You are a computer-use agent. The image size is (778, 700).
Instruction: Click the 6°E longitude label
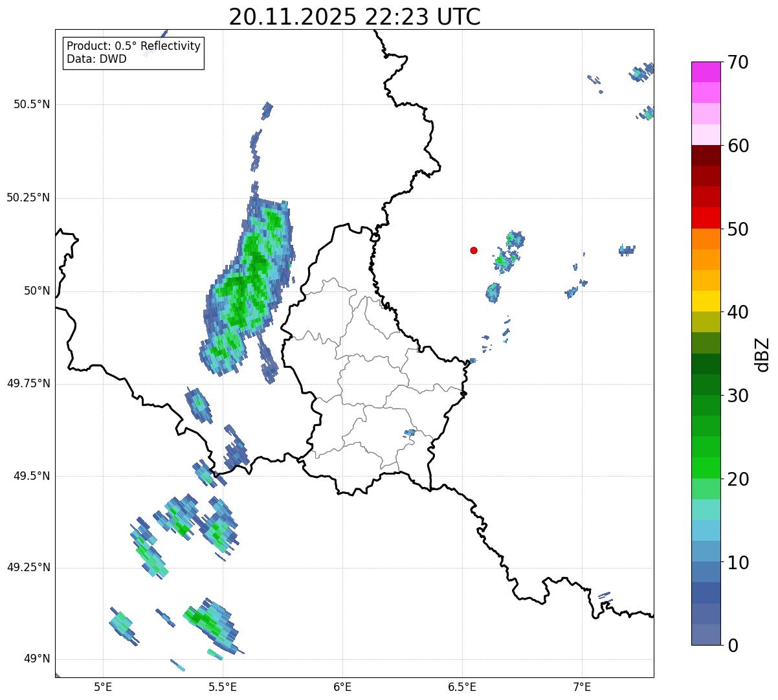point(342,686)
